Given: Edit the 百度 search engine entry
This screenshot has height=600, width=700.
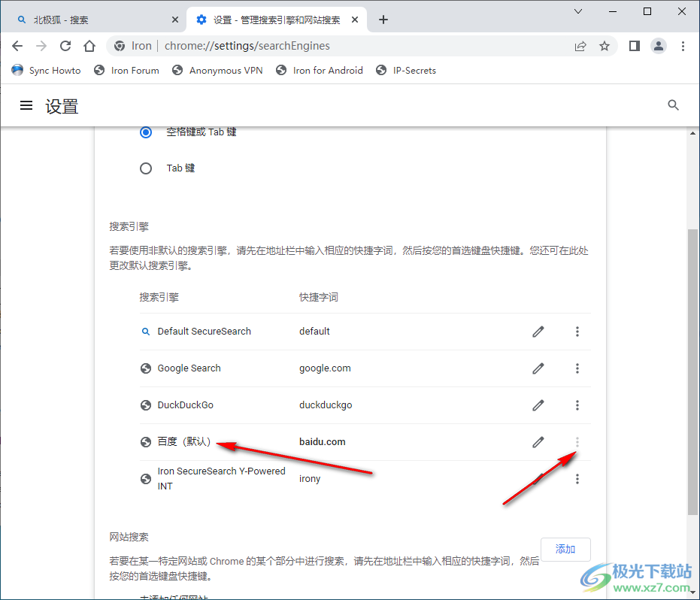Looking at the screenshot, I should (x=538, y=442).
